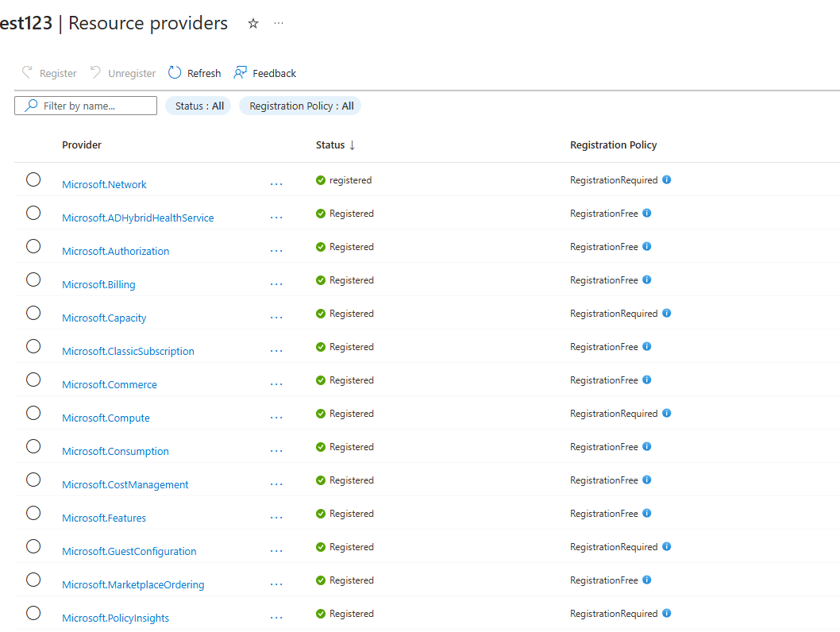840x632 pixels.
Task: Select the Microsoft.Billing radio button
Action: point(33,279)
